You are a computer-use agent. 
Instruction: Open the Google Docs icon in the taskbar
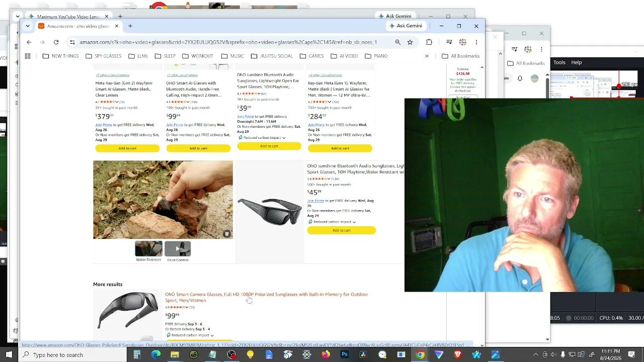pos(269,355)
